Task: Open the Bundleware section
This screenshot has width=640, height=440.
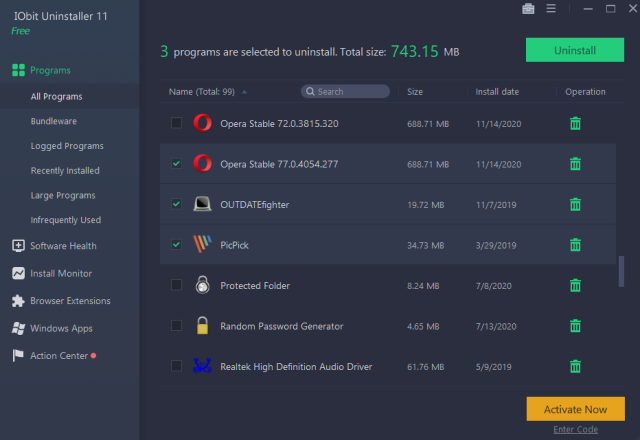Action: pos(53,121)
